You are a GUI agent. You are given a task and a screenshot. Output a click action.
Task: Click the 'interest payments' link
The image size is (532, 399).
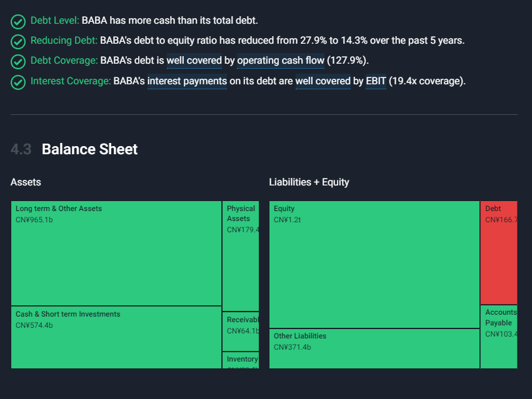click(187, 81)
